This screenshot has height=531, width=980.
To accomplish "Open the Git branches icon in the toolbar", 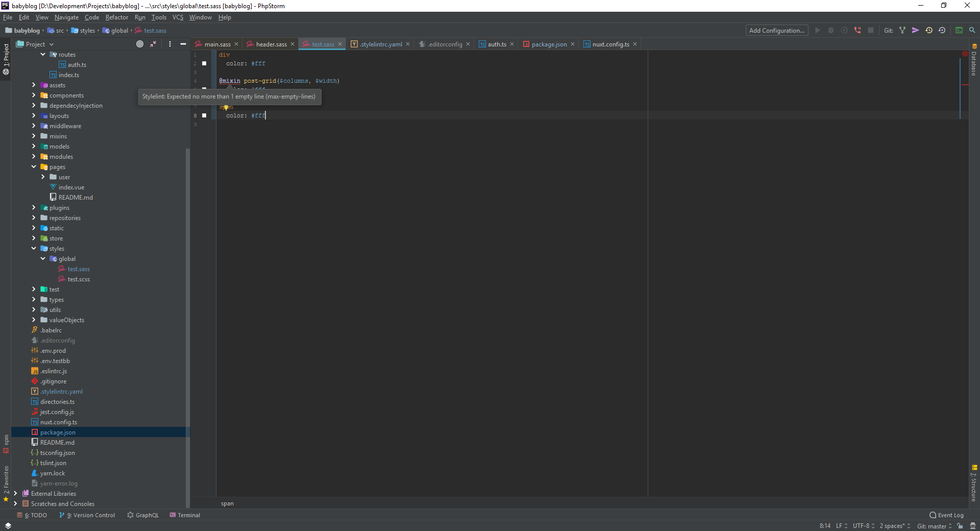I will [x=903, y=30].
